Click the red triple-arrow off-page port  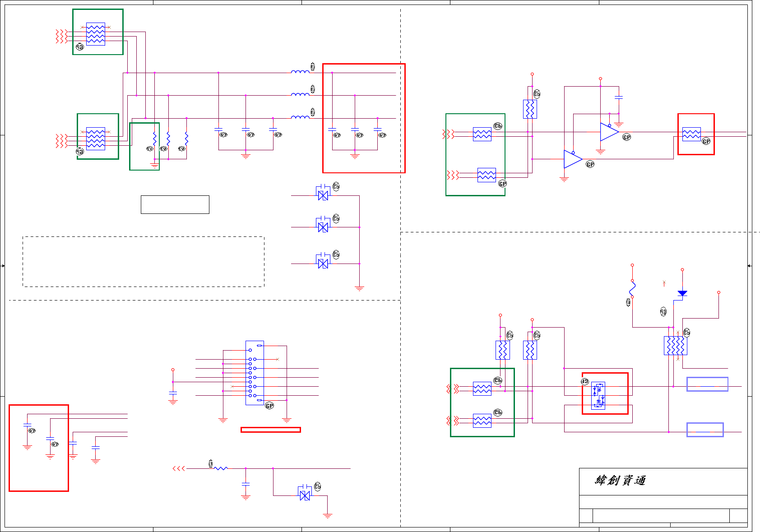click(179, 468)
